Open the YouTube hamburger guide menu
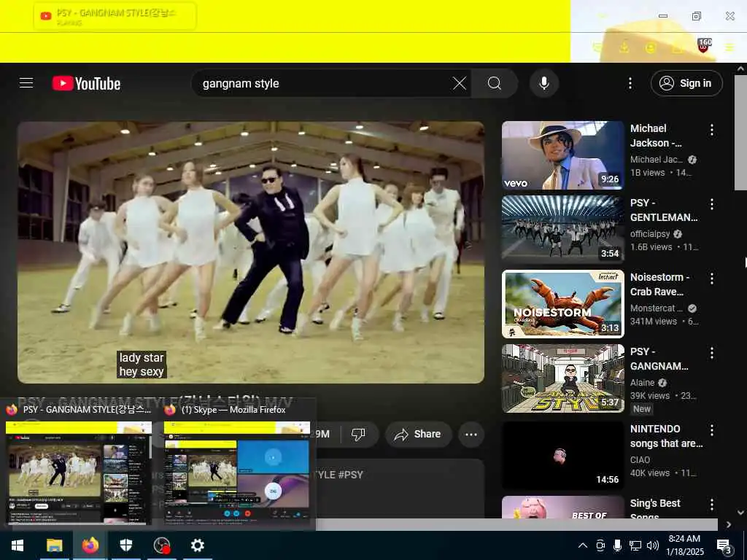 [26, 83]
